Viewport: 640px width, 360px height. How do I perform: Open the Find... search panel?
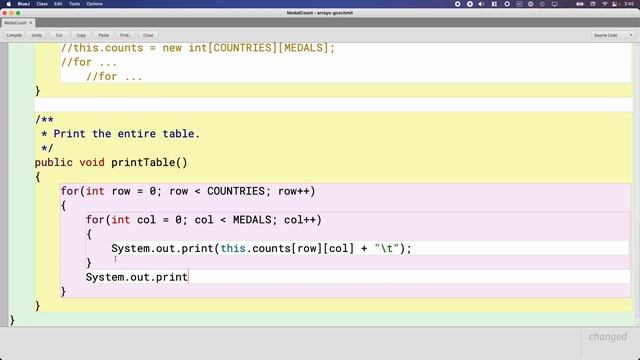125,35
